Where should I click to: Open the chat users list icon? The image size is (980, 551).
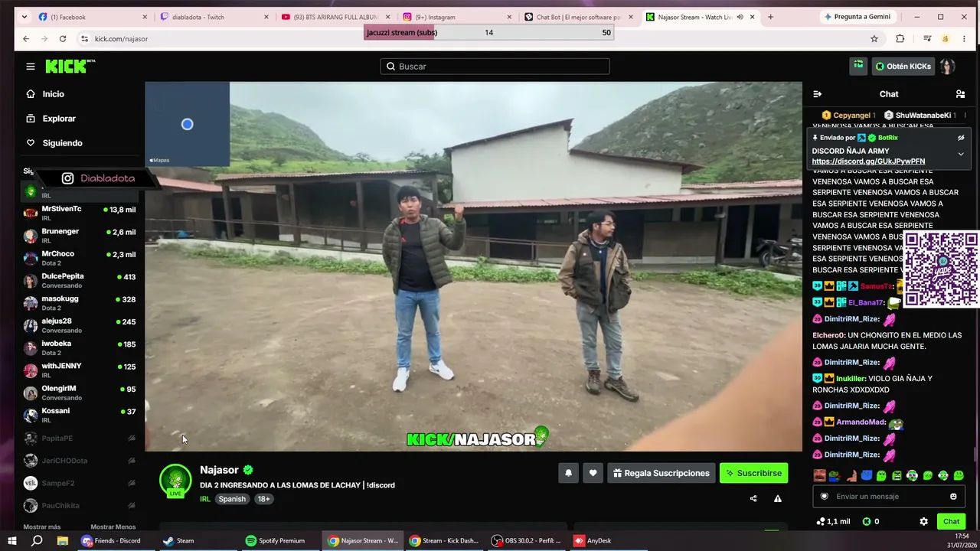point(960,94)
